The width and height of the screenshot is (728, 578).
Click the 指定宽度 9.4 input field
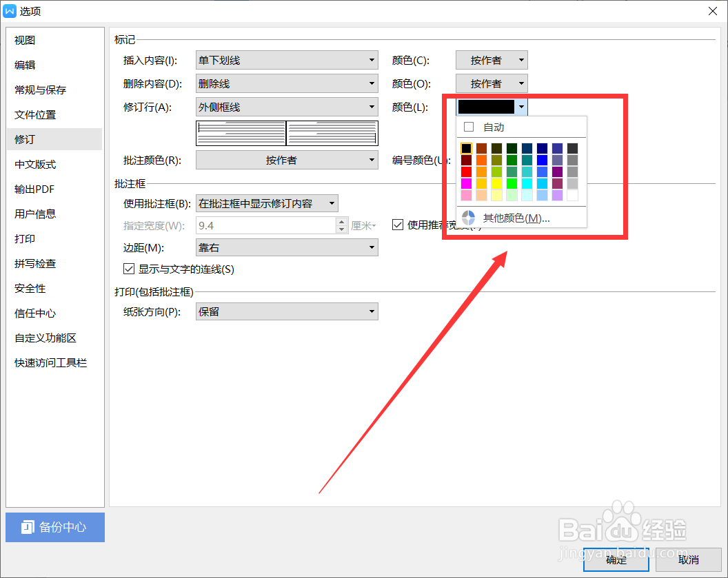[x=266, y=225]
